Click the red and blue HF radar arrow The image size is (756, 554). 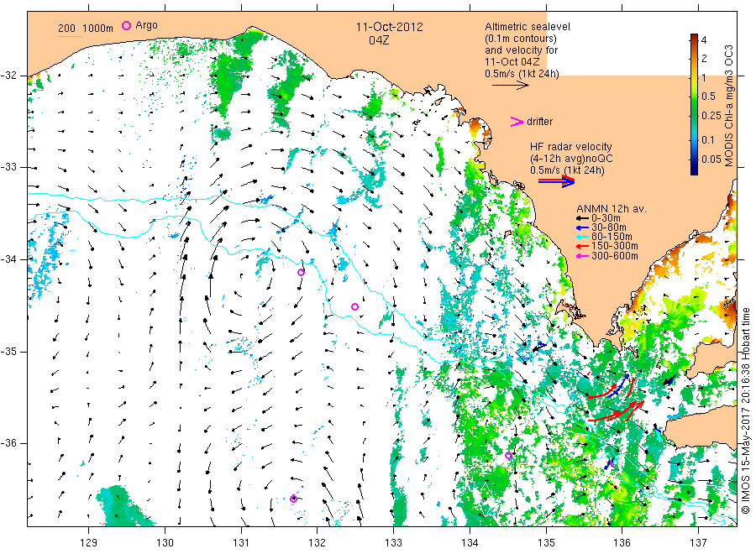(x=556, y=181)
